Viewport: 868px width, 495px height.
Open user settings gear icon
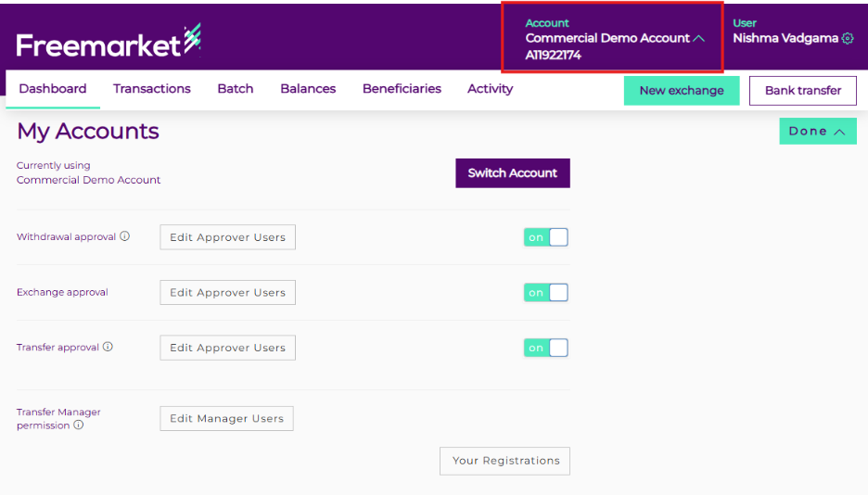pos(847,39)
